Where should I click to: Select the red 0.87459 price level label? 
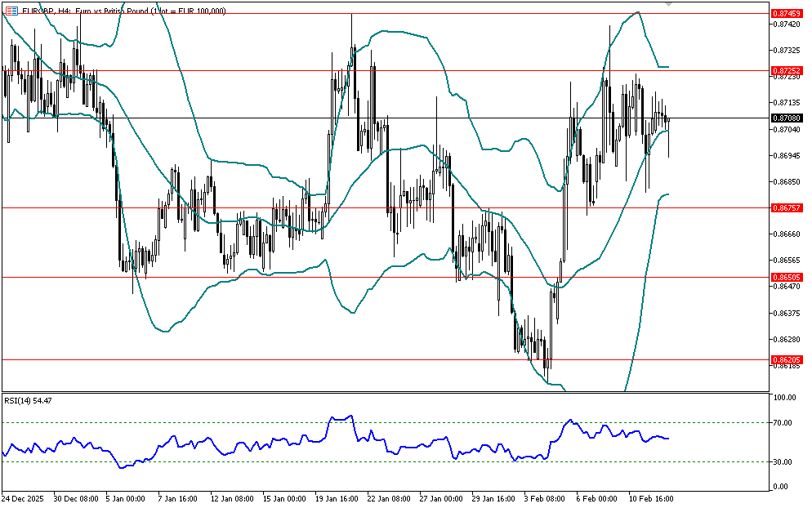pyautogui.click(x=787, y=14)
